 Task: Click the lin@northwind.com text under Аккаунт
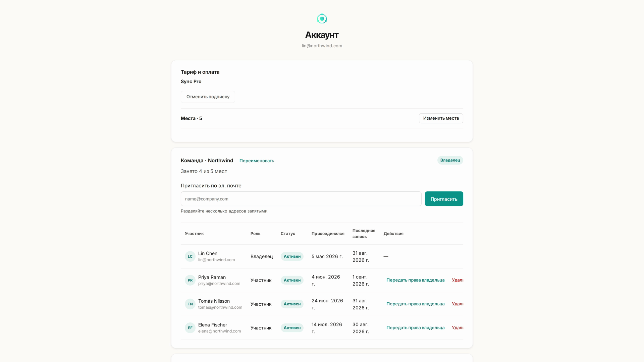pos(322,46)
